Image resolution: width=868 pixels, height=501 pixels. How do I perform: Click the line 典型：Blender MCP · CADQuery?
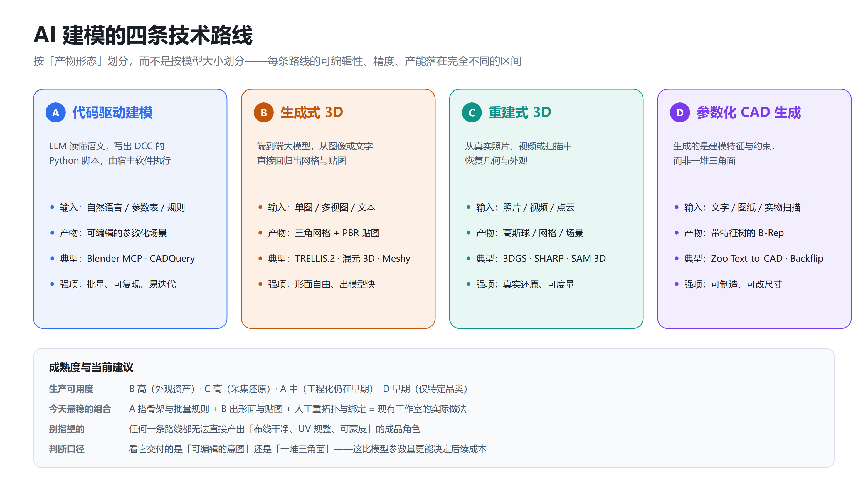tap(127, 258)
